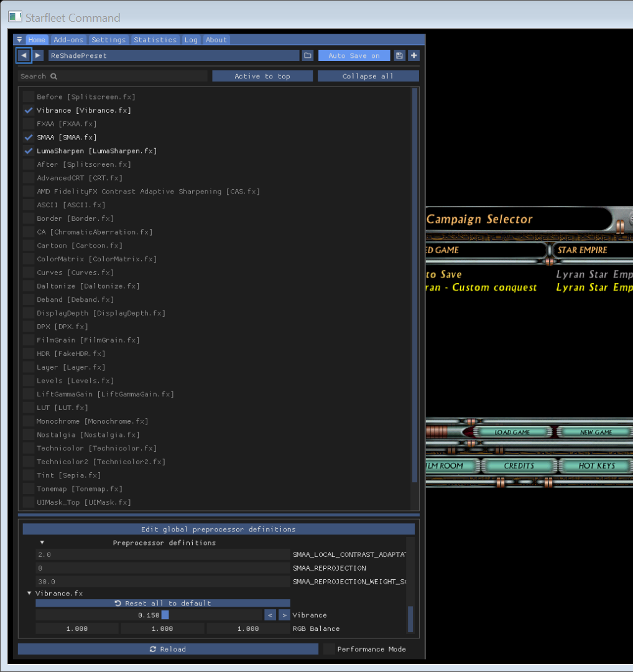The width and height of the screenshot is (633, 672).
Task: Toggle the Performance Mode checkbox
Action: (329, 649)
